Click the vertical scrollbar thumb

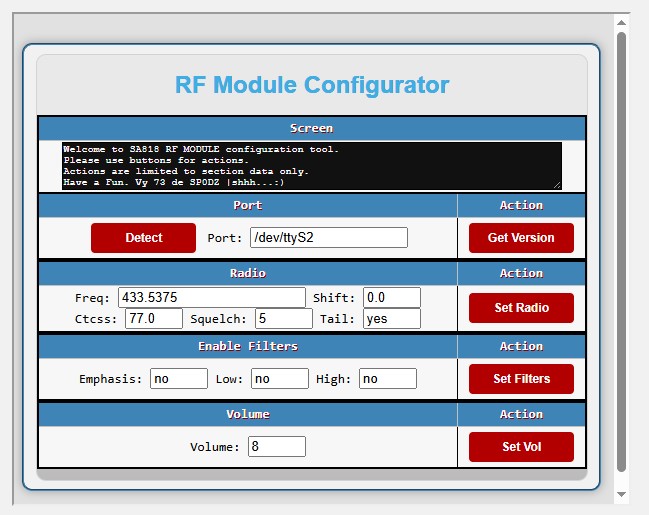(x=621, y=250)
